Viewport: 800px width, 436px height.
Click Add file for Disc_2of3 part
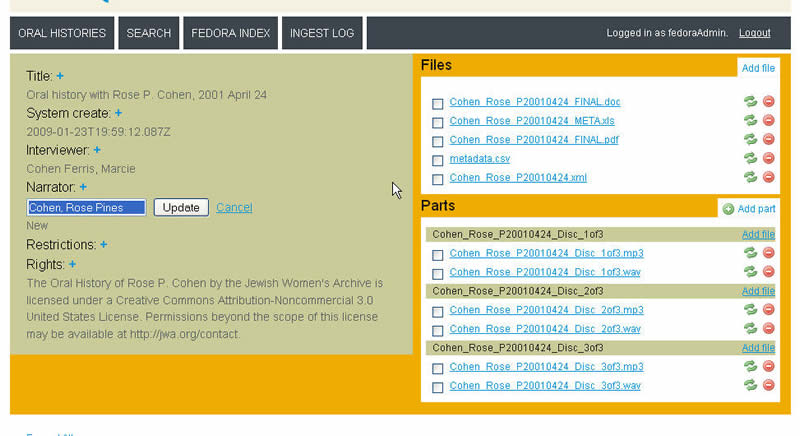click(758, 291)
